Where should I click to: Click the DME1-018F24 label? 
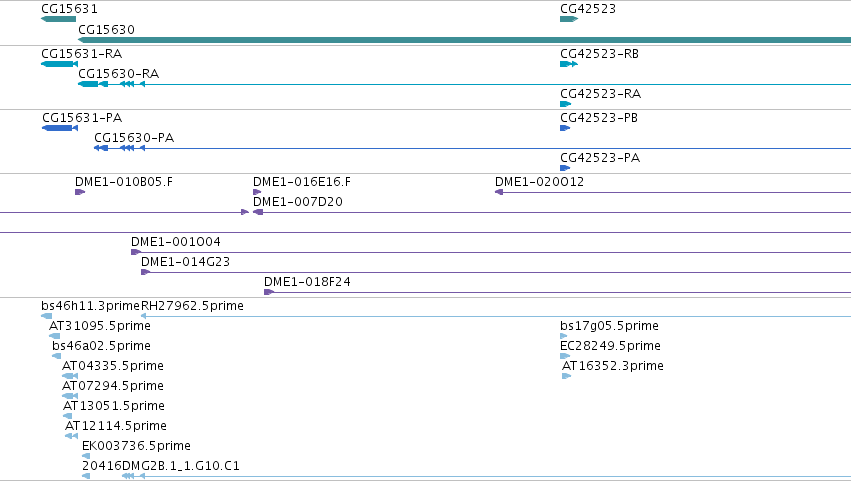[x=307, y=282]
